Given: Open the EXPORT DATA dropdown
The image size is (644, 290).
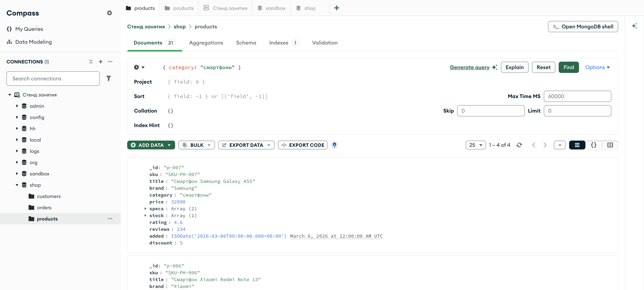Looking at the screenshot, I should click(246, 145).
